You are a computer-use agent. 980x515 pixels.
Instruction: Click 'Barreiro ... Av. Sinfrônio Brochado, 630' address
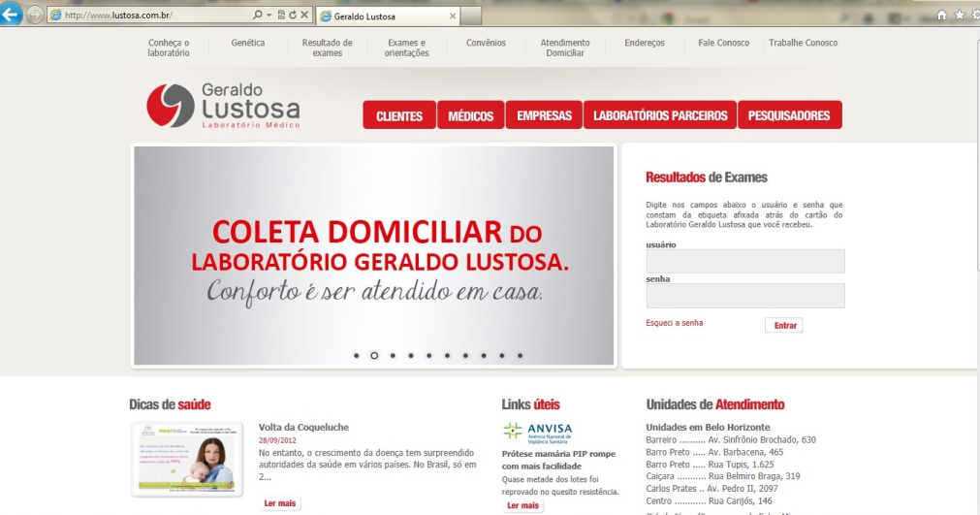[731, 440]
